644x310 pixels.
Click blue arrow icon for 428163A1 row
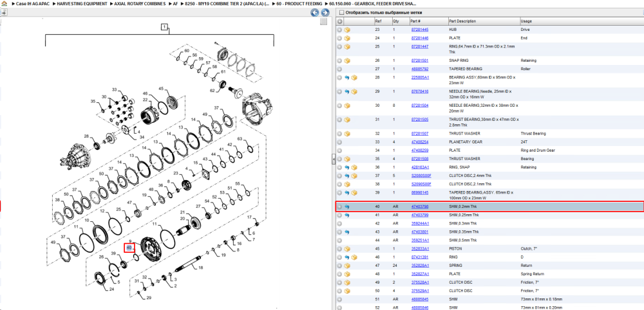point(347,167)
